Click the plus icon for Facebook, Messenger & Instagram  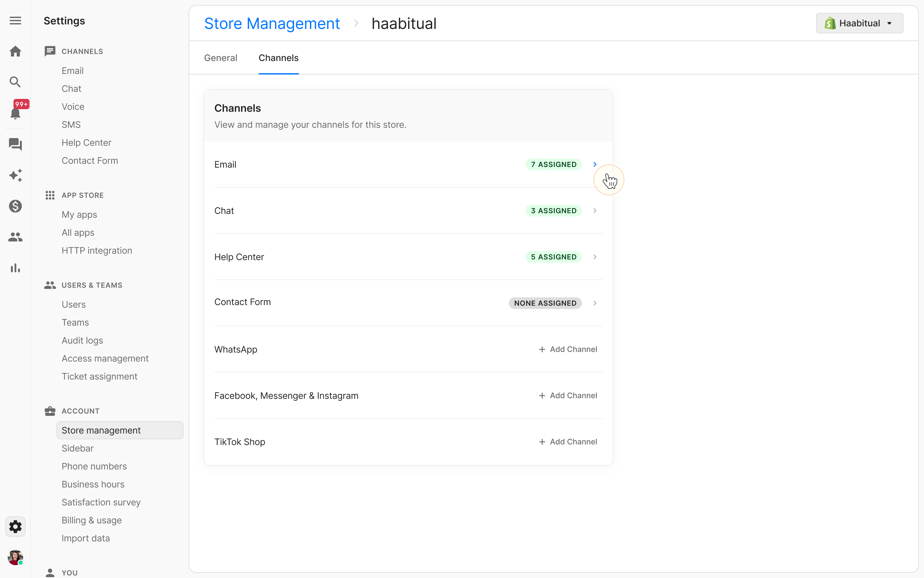point(542,396)
